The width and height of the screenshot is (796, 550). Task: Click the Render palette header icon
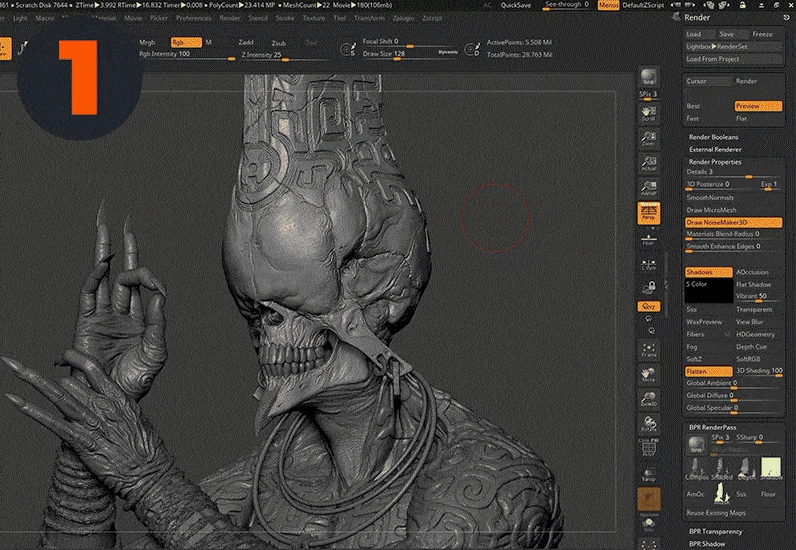click(x=676, y=17)
